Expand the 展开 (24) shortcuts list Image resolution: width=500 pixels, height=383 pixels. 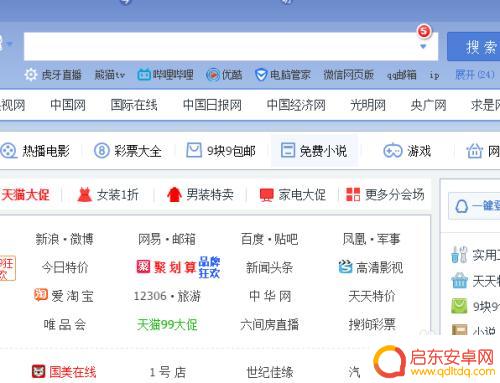coord(475,75)
